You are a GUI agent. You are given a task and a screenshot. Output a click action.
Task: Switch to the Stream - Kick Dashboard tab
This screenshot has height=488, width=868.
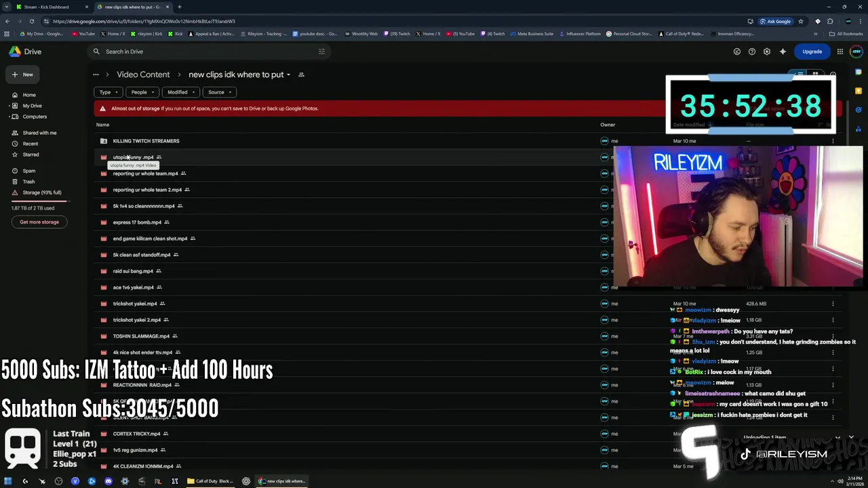coord(52,7)
